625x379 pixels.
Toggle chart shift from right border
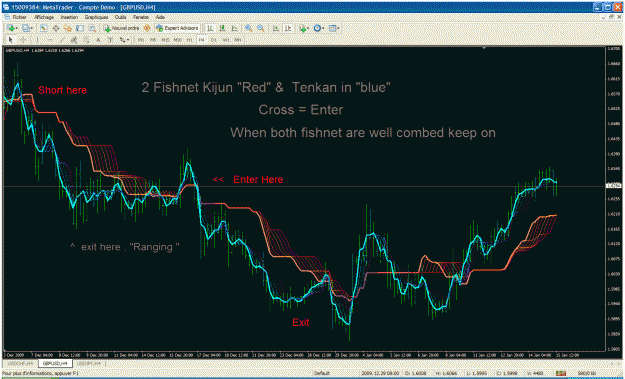(288, 28)
